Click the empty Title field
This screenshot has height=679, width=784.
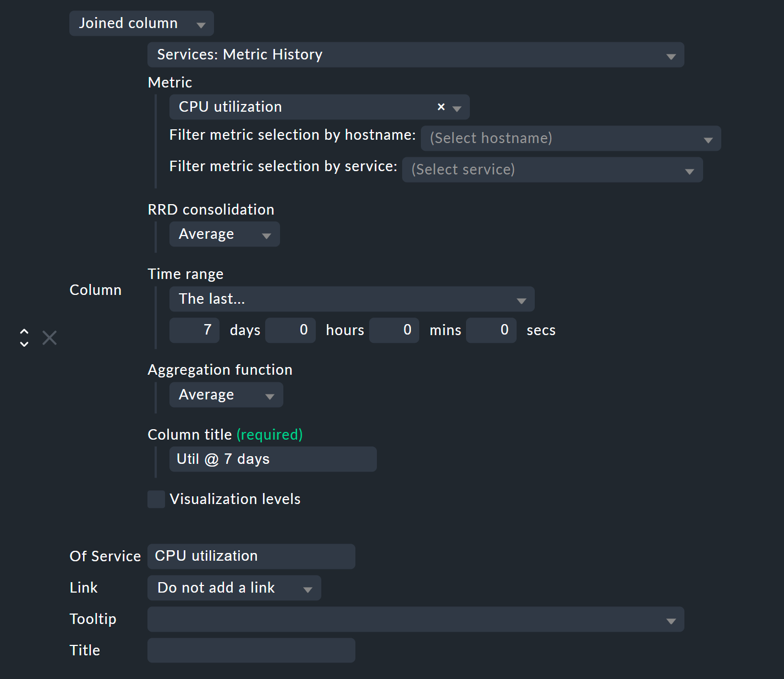[x=251, y=650]
